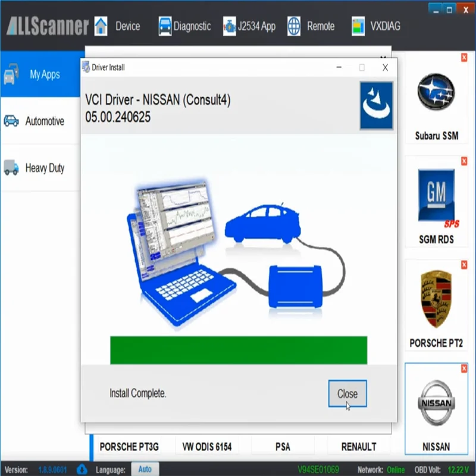The width and height of the screenshot is (476, 476).
Task: Launch the NISSAN app logo
Action: 436,403
